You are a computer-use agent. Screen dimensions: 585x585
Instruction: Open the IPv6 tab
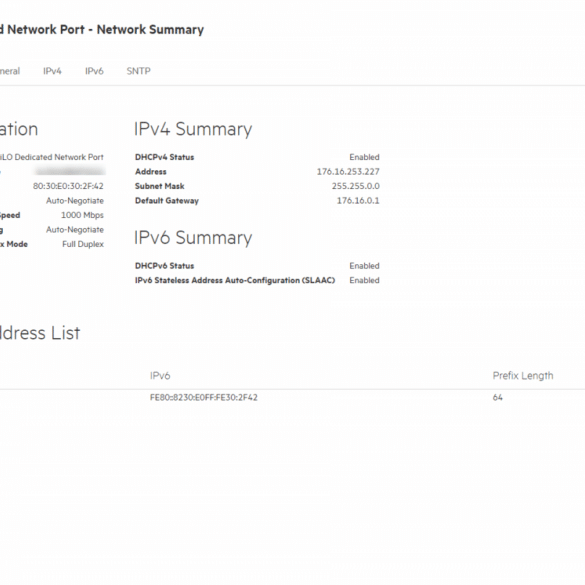[x=94, y=71]
